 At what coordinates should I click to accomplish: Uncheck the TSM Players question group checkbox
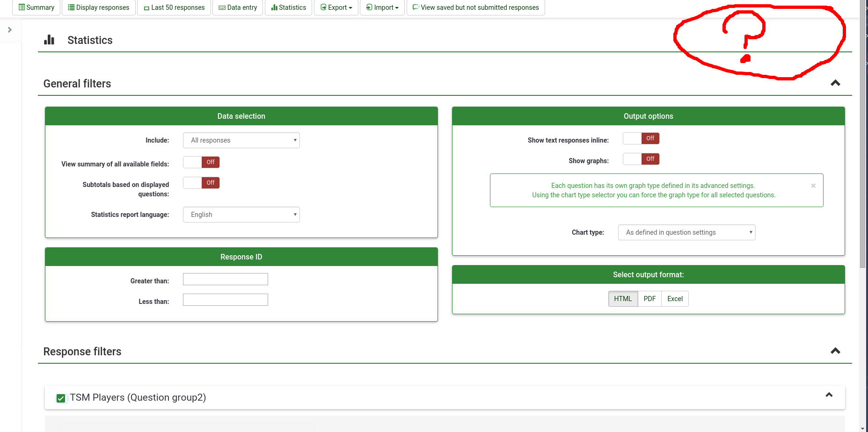(61, 398)
